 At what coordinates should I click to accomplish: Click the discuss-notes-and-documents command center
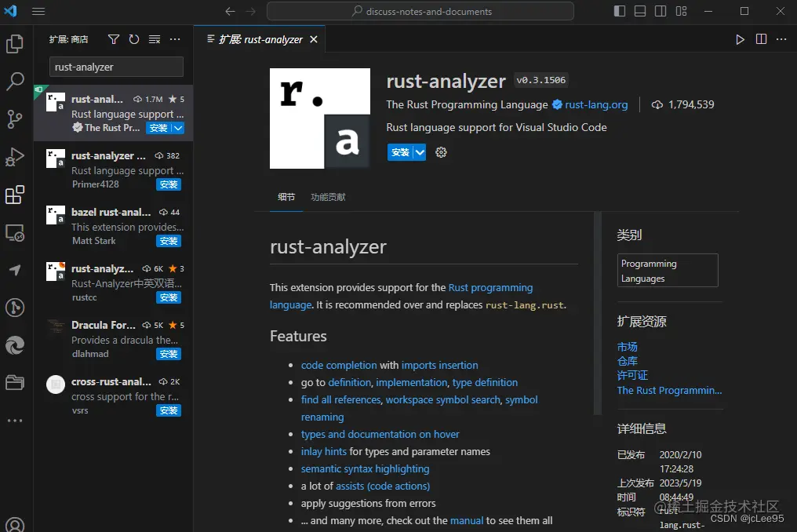coord(420,11)
